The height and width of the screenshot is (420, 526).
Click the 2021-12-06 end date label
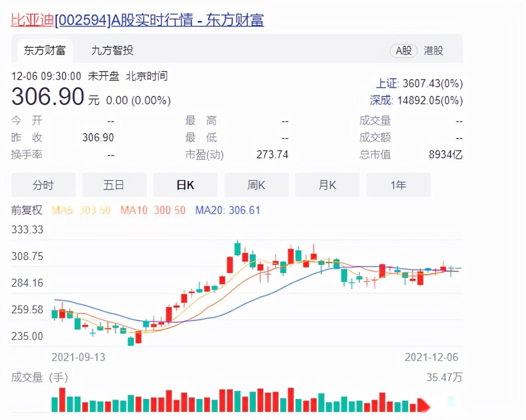point(432,357)
